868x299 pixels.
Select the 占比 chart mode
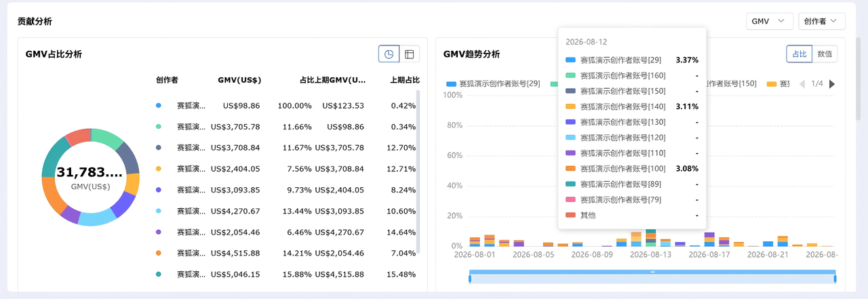(800, 54)
